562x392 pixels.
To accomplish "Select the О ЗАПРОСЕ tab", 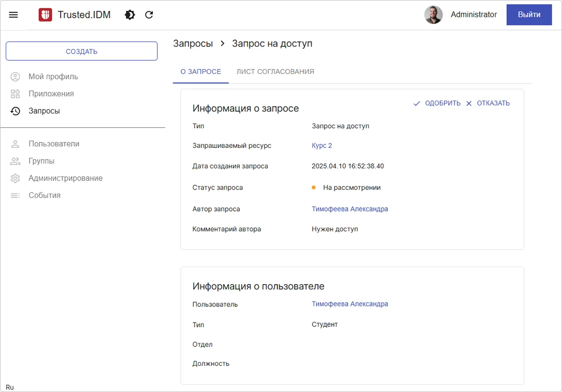I will (200, 72).
